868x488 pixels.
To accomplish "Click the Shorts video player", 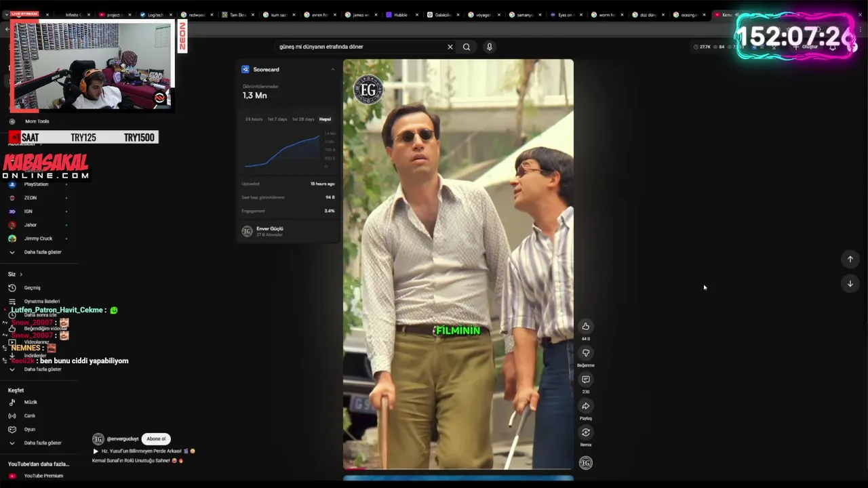I will coord(458,264).
